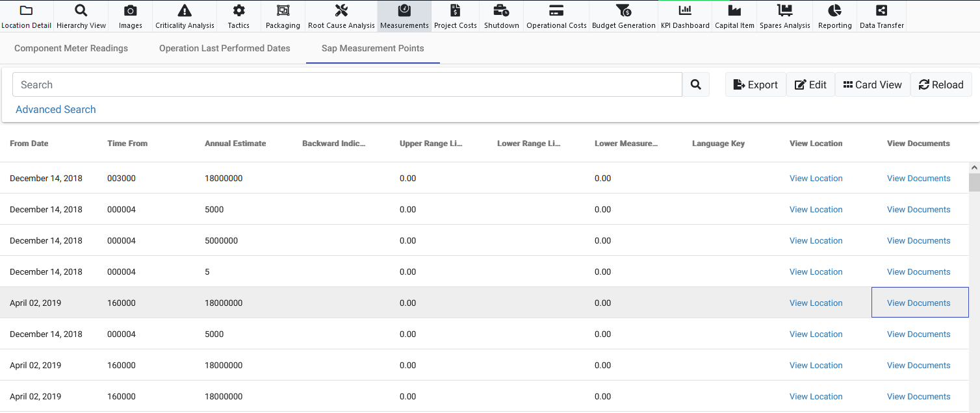Click the Edit button
The height and width of the screenshot is (413, 980).
(810, 84)
